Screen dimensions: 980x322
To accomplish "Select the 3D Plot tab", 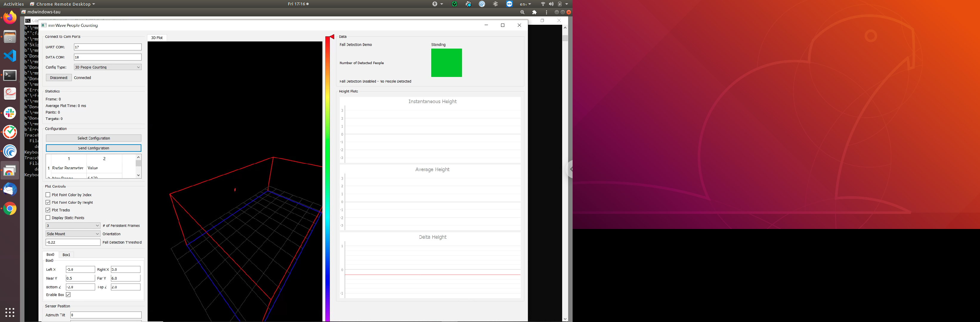I will click(x=157, y=38).
